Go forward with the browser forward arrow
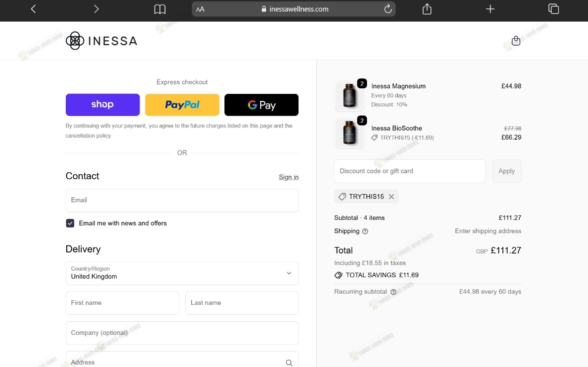The width and height of the screenshot is (588, 367). pyautogui.click(x=96, y=9)
